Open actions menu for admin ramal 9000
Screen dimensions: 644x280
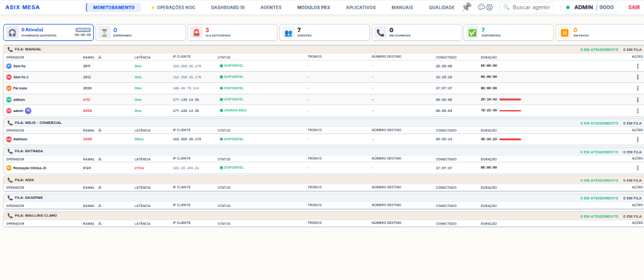tap(638, 111)
